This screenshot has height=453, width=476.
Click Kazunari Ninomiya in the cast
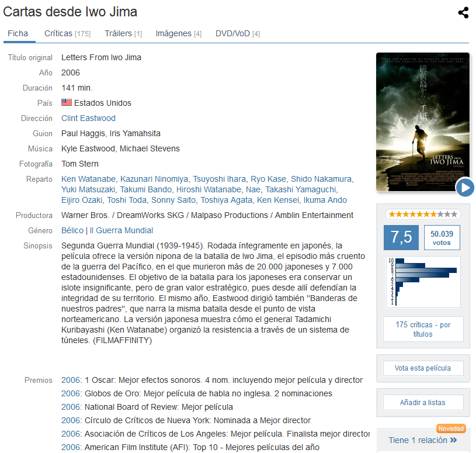pyautogui.click(x=154, y=179)
